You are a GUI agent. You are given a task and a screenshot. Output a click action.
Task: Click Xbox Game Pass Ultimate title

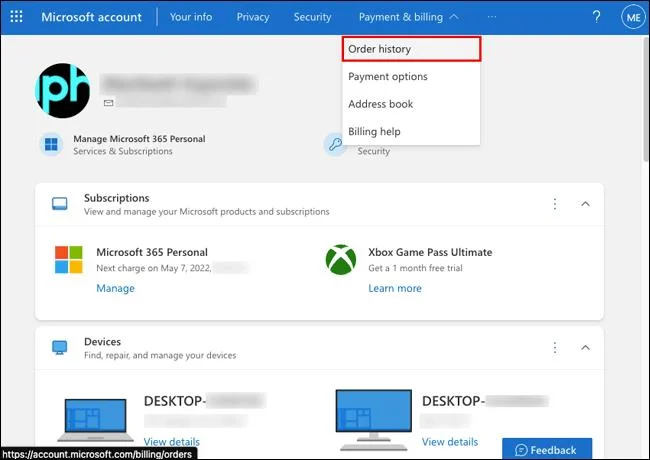click(430, 252)
